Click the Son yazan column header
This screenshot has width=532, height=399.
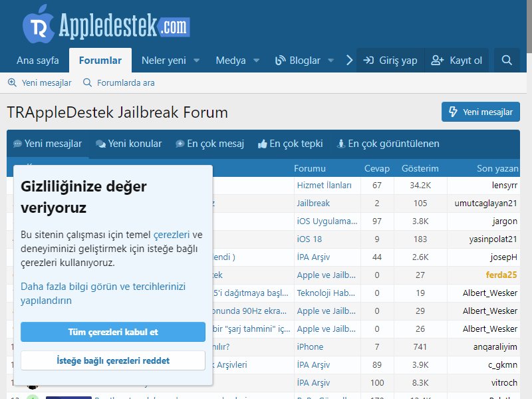tap(497, 169)
